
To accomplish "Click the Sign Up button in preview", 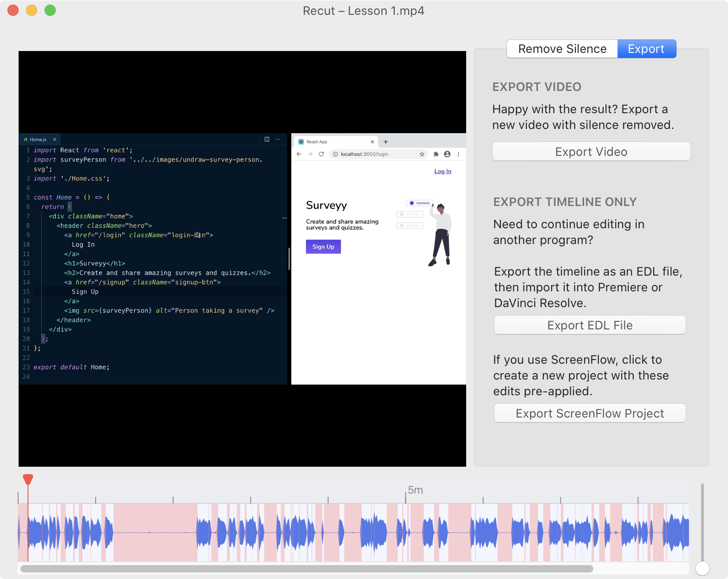I will point(323,247).
